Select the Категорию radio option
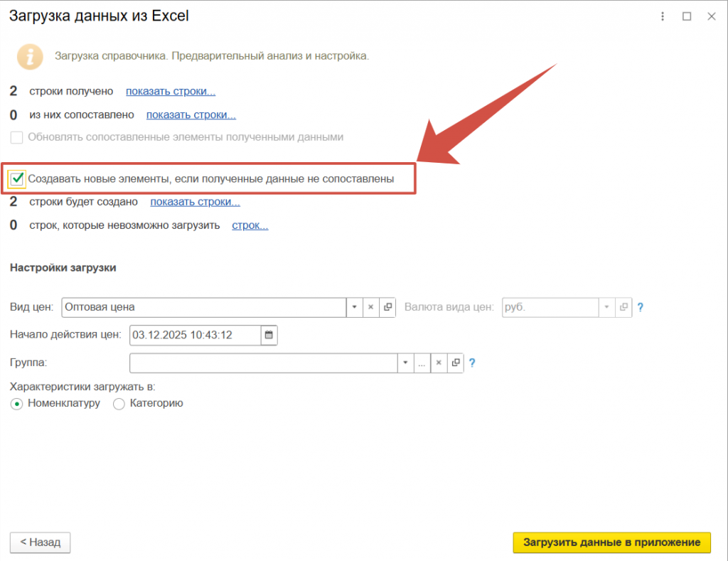This screenshot has height=561, width=728. click(x=119, y=404)
